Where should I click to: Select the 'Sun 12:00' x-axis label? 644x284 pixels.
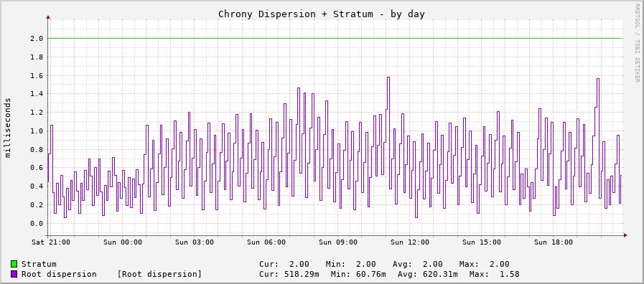pos(410,242)
